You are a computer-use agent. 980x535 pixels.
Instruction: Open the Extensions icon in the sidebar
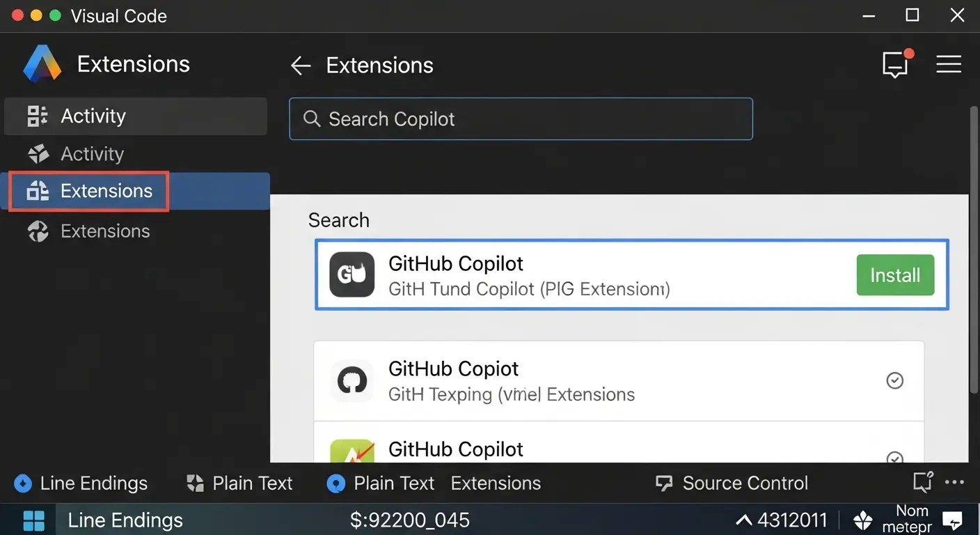[39, 191]
